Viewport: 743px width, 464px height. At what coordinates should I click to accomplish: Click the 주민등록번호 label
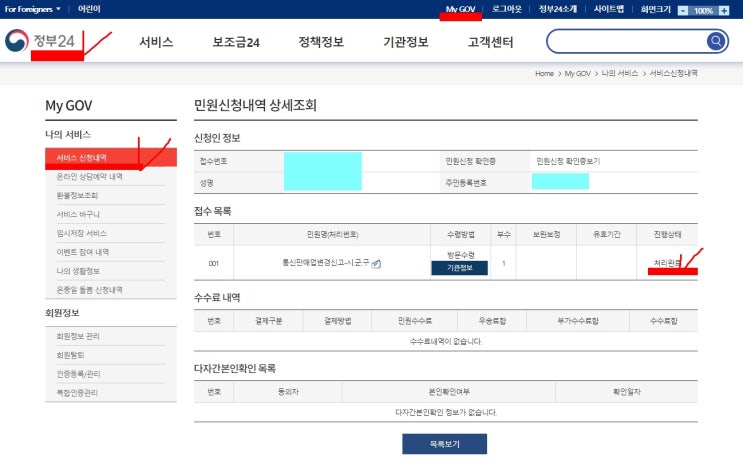pyautogui.click(x=466, y=183)
